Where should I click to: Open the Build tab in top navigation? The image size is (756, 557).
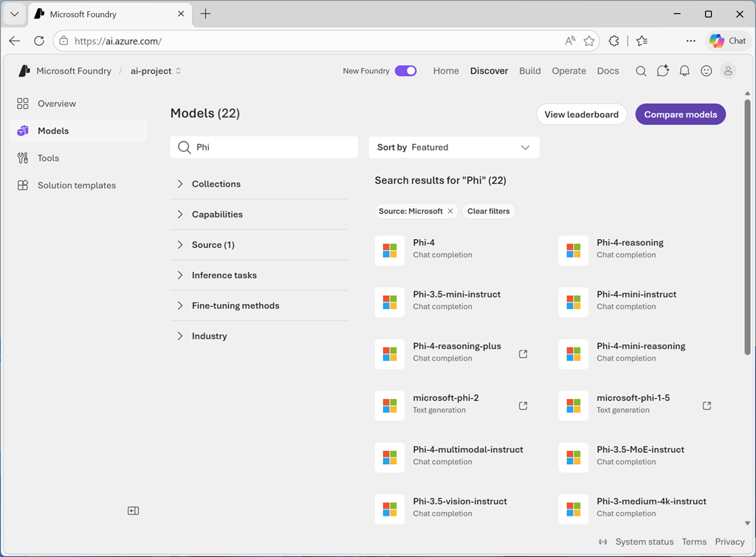pos(529,71)
